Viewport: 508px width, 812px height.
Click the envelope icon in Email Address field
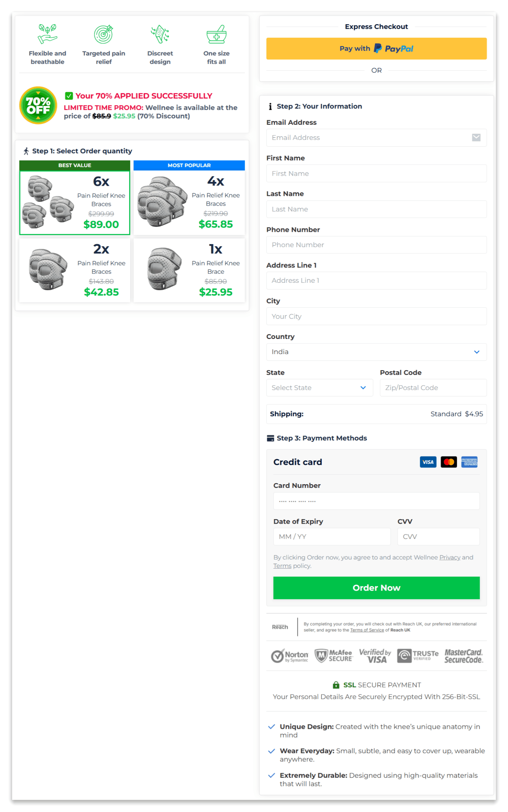click(476, 138)
